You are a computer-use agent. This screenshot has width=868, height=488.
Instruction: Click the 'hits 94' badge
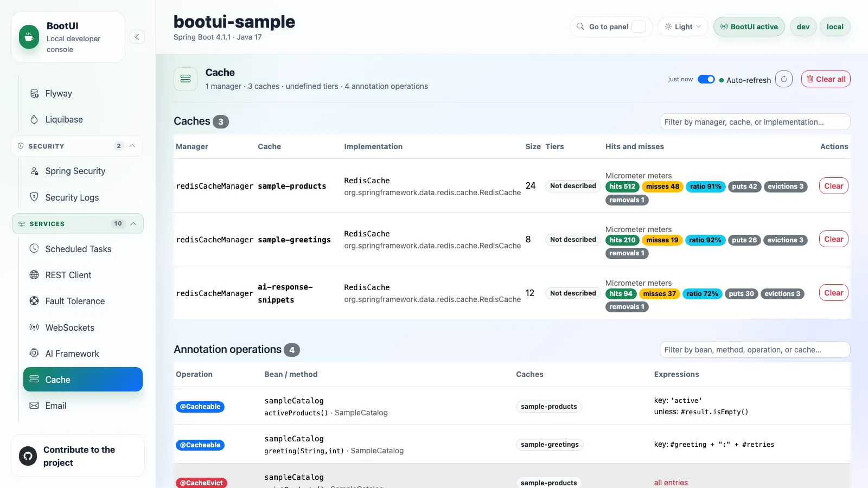point(621,294)
